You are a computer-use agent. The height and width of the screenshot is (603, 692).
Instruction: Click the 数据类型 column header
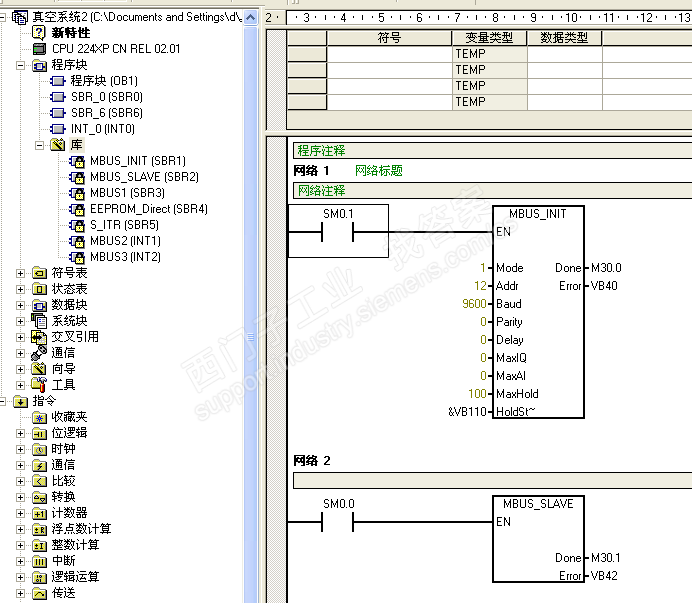(x=564, y=38)
